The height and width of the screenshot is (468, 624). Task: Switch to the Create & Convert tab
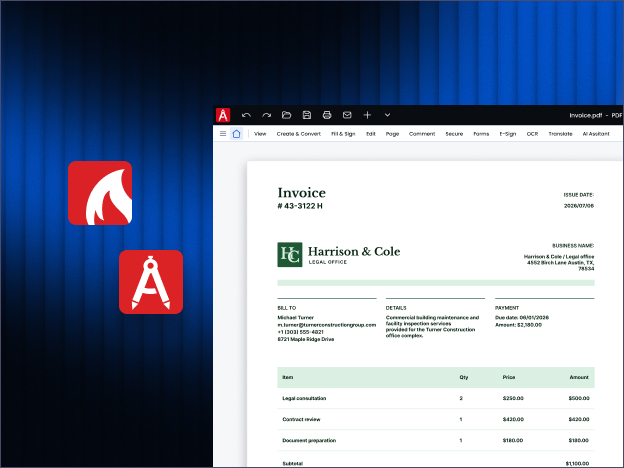coord(298,134)
